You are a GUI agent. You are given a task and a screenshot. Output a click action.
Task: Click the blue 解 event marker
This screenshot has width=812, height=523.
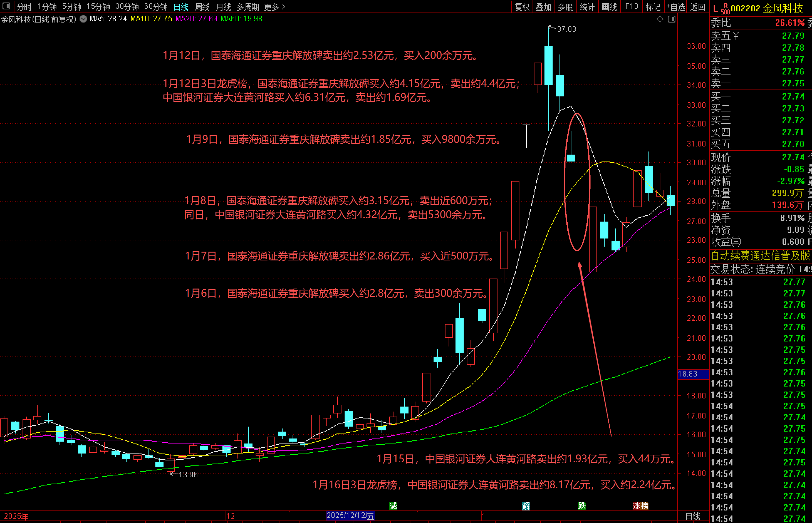(526, 506)
